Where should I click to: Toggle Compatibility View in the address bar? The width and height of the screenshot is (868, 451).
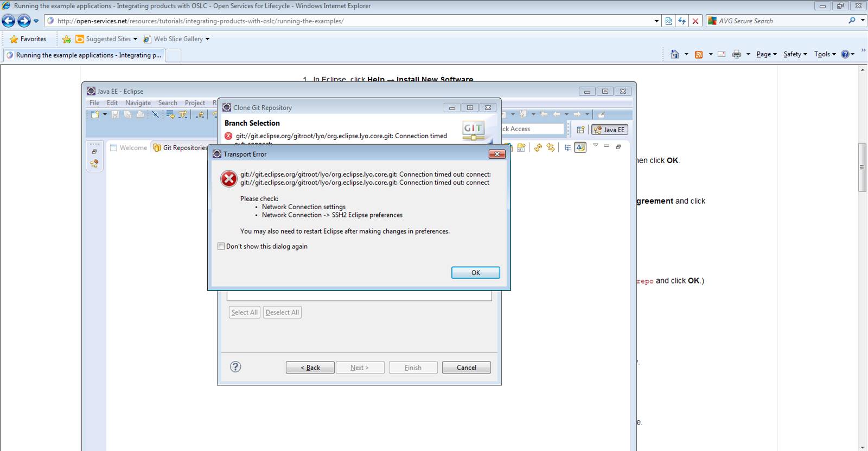click(668, 21)
